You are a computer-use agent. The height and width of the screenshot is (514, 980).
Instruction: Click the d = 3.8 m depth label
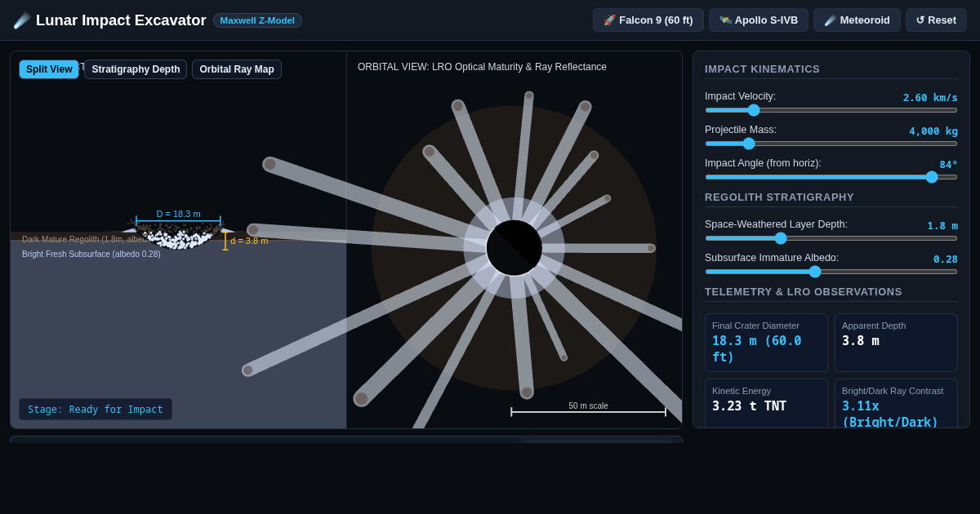pyautogui.click(x=249, y=241)
